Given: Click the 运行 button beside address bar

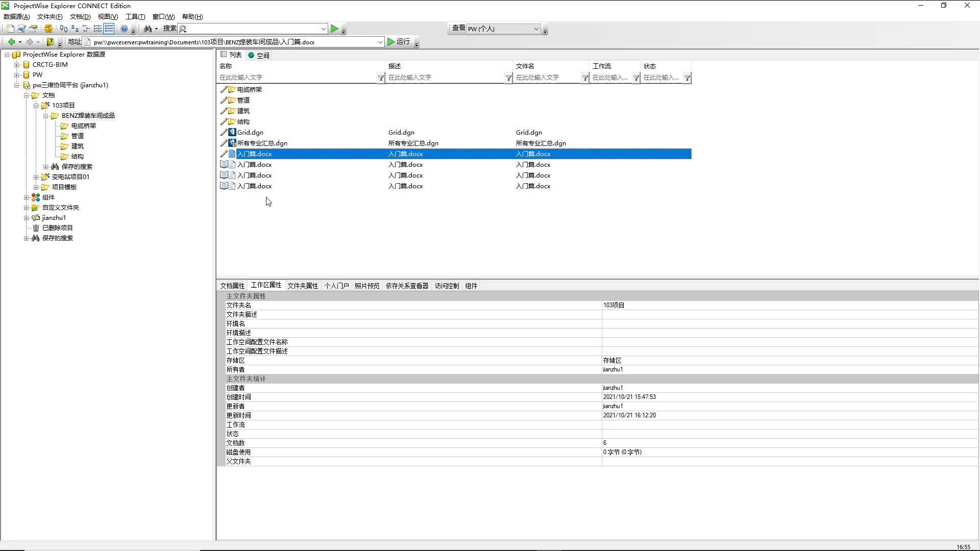Looking at the screenshot, I should coord(399,42).
